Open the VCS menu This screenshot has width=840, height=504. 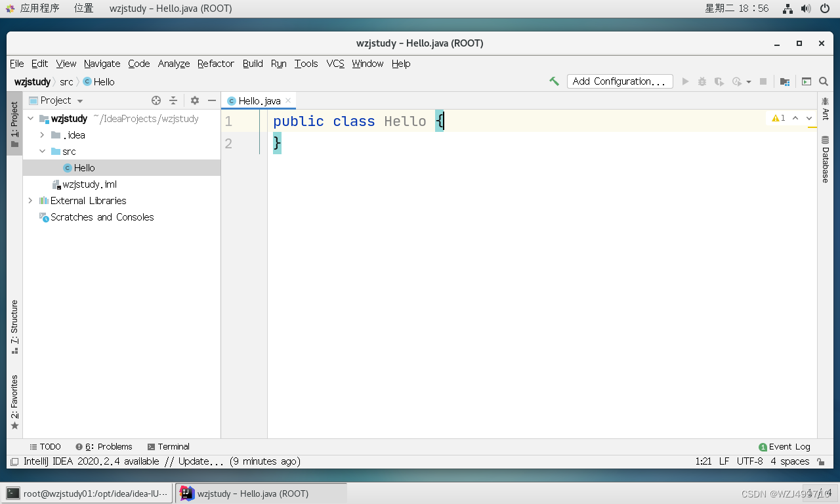tap(335, 64)
